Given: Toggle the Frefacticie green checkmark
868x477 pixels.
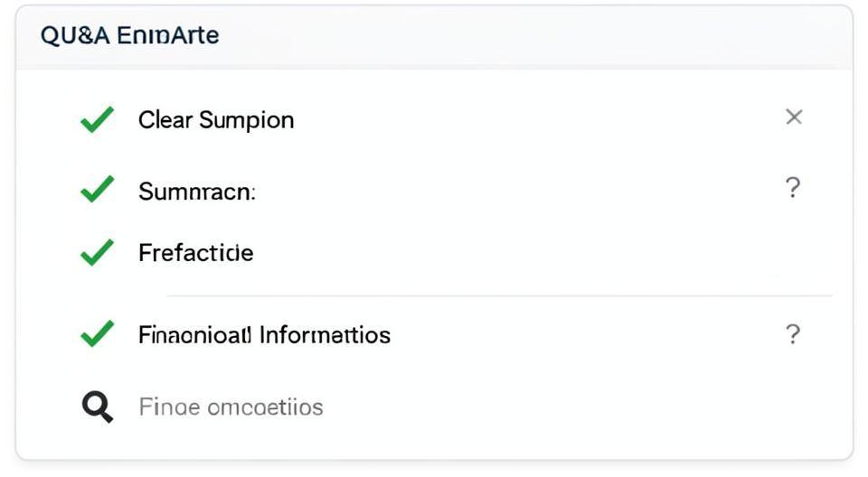Looking at the screenshot, I should (97, 253).
